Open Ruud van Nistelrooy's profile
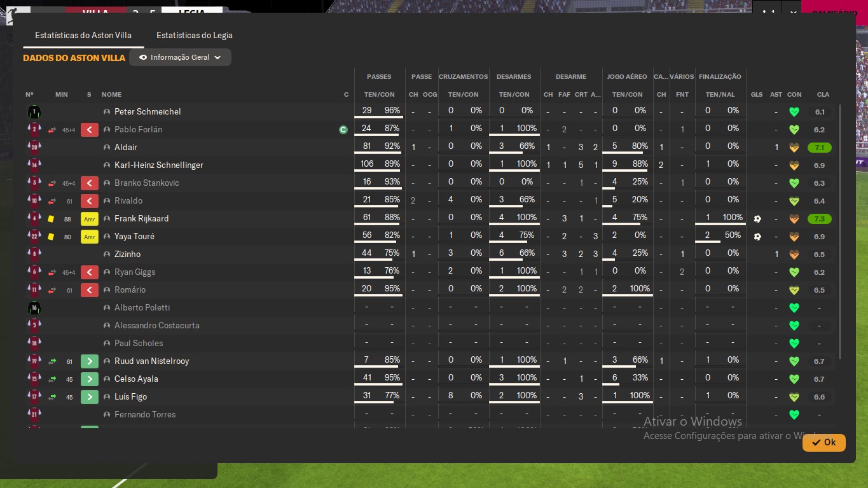The image size is (868, 488). (151, 361)
